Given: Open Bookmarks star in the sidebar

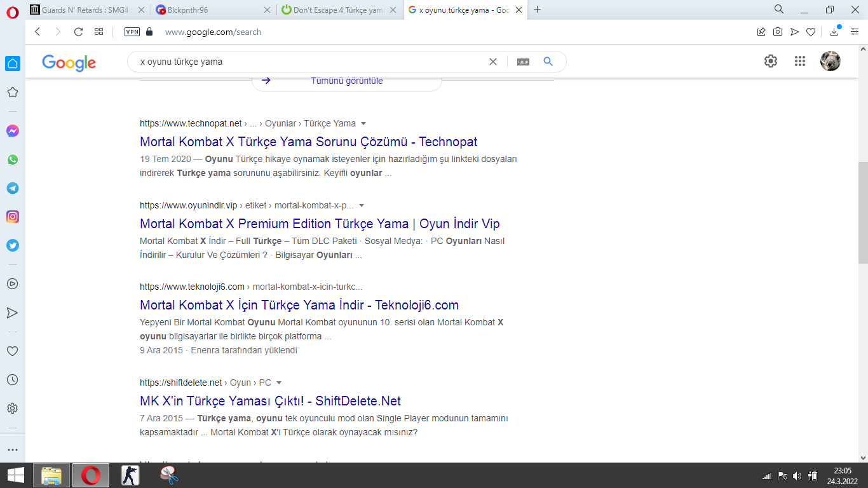Looking at the screenshot, I should click(x=13, y=92).
